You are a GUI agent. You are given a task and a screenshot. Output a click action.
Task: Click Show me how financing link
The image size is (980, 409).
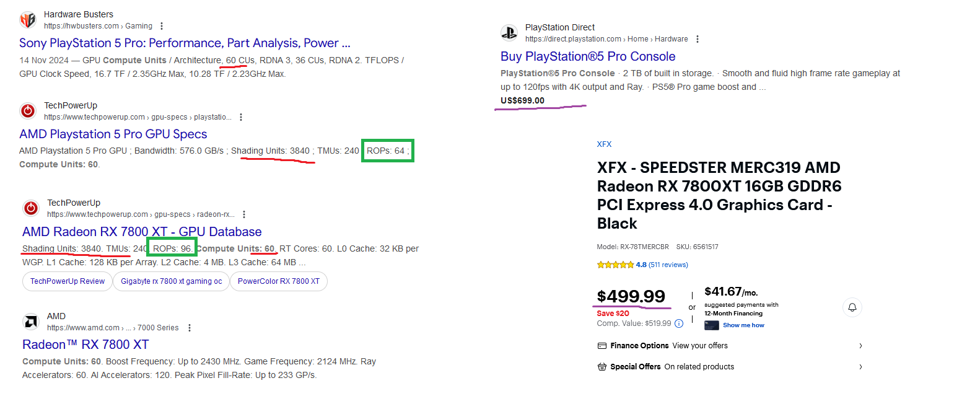(743, 325)
